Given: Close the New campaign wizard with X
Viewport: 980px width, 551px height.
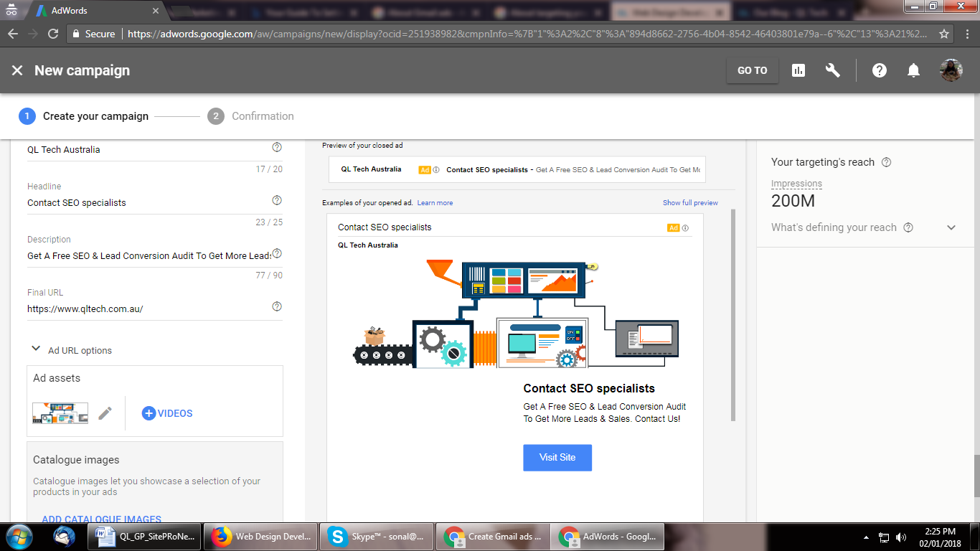Looking at the screenshot, I should tap(17, 70).
